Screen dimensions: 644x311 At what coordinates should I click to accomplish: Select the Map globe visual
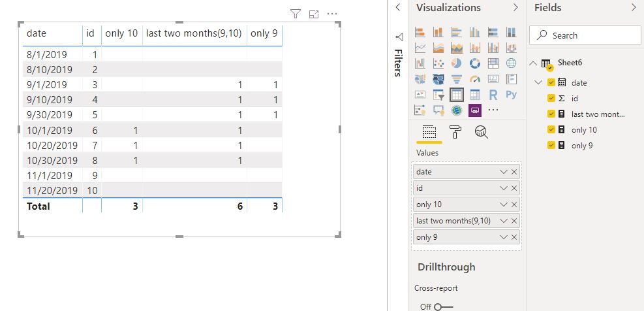coord(512,63)
